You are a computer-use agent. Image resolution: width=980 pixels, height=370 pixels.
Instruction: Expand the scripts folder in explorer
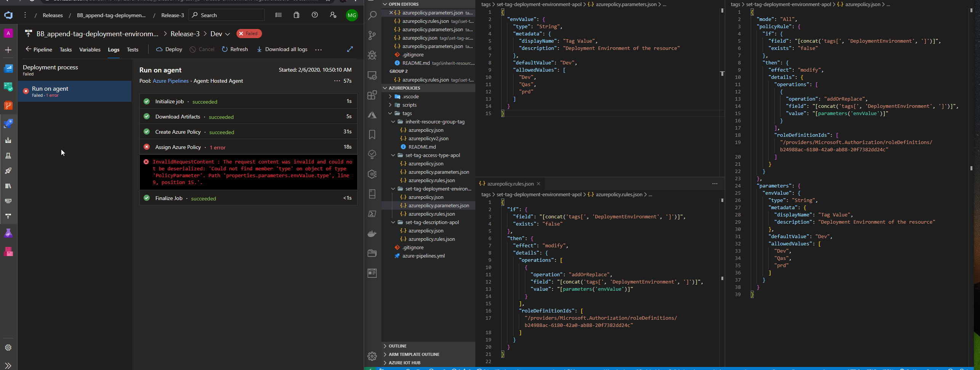coord(409,105)
